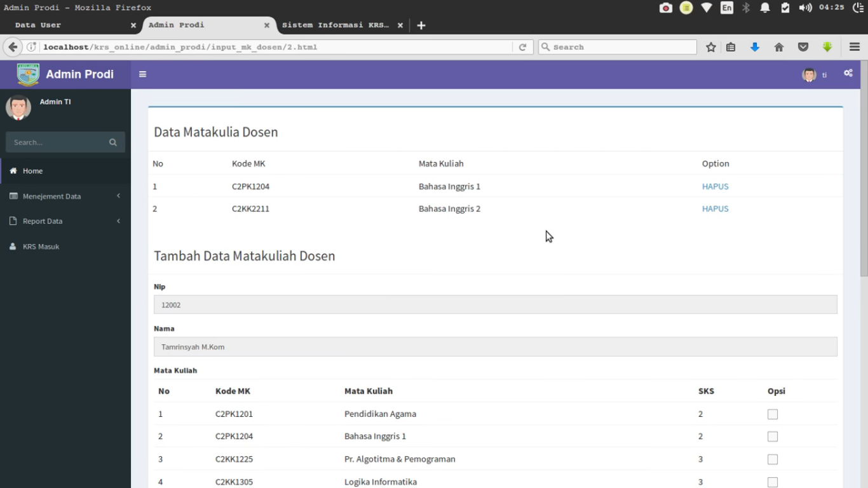The height and width of the screenshot is (488, 868).
Task: Reload the page with the refresh icon
Action: [x=522, y=47]
